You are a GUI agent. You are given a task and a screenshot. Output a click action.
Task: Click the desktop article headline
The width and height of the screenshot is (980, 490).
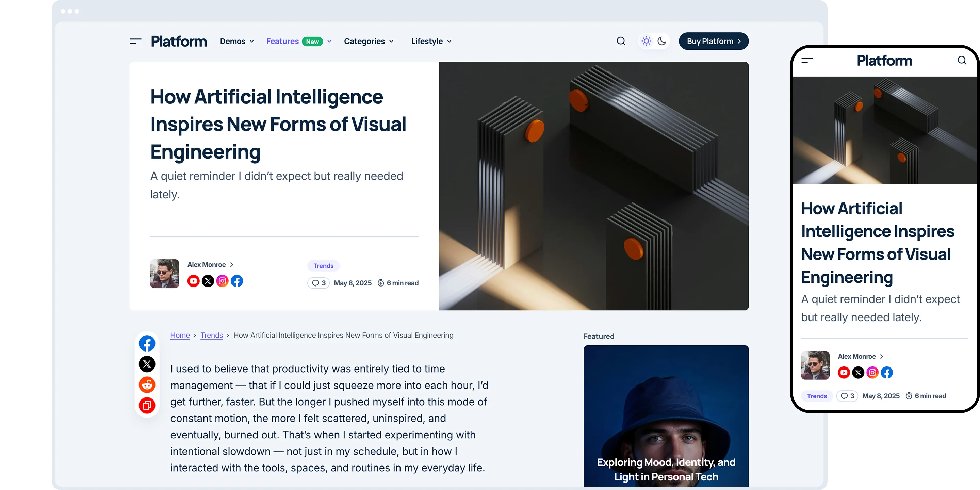tap(278, 124)
